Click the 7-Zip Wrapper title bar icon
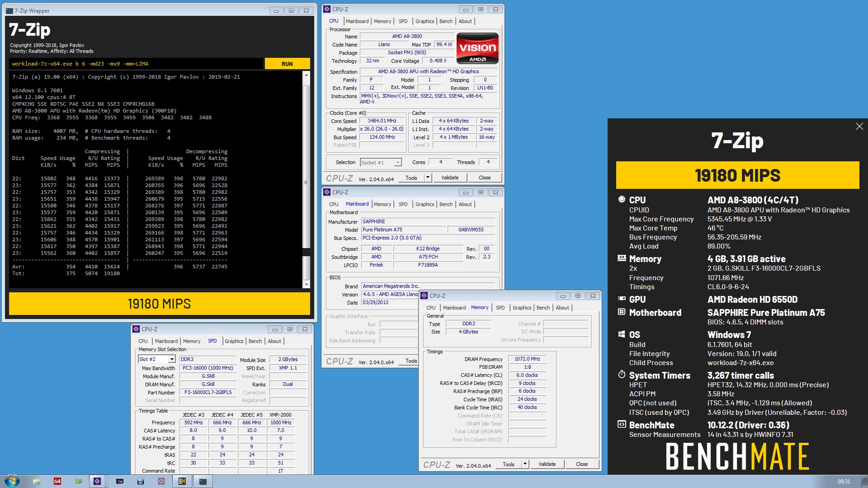 (x=9, y=10)
